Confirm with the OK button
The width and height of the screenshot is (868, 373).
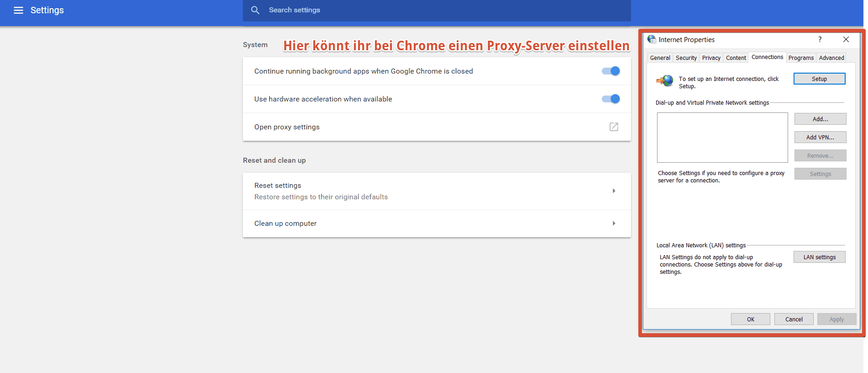[751, 319]
